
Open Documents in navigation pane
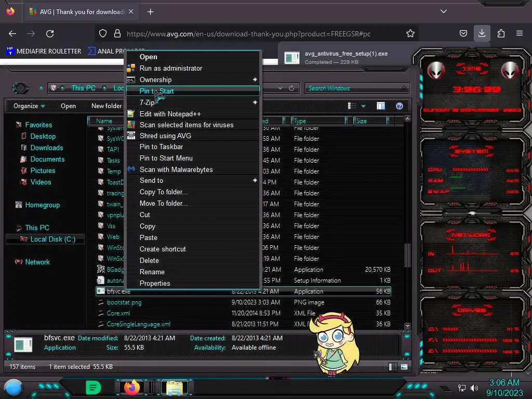coord(47,159)
